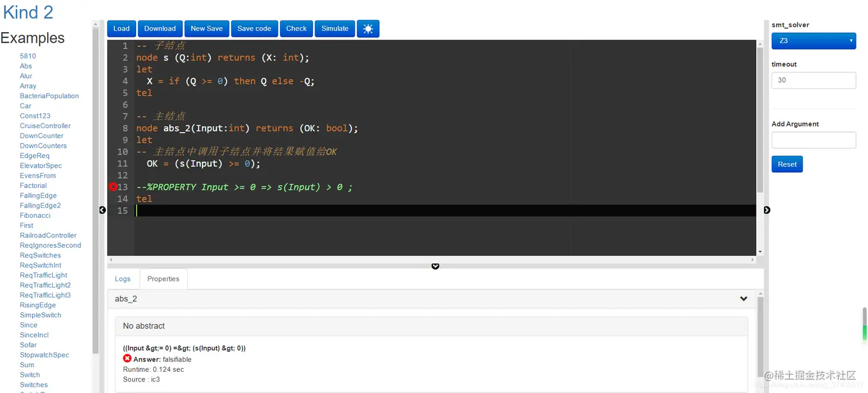Open the smt_solver Z3 dropdown

click(813, 41)
